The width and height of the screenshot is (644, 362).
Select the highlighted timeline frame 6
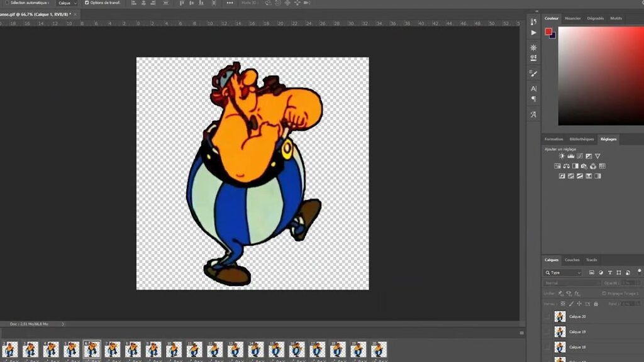coord(92,349)
